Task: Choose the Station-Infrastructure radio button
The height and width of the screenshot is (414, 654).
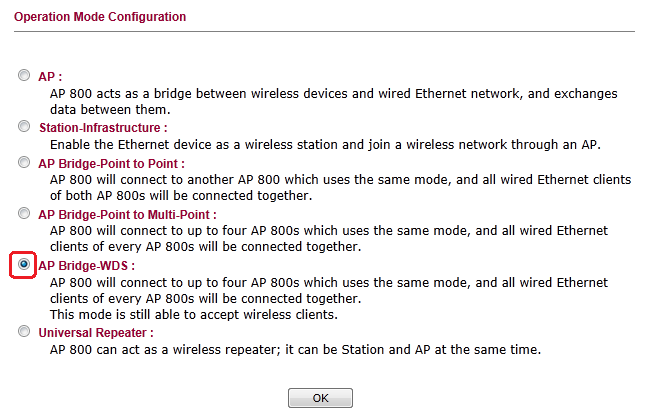Action: 24,128
